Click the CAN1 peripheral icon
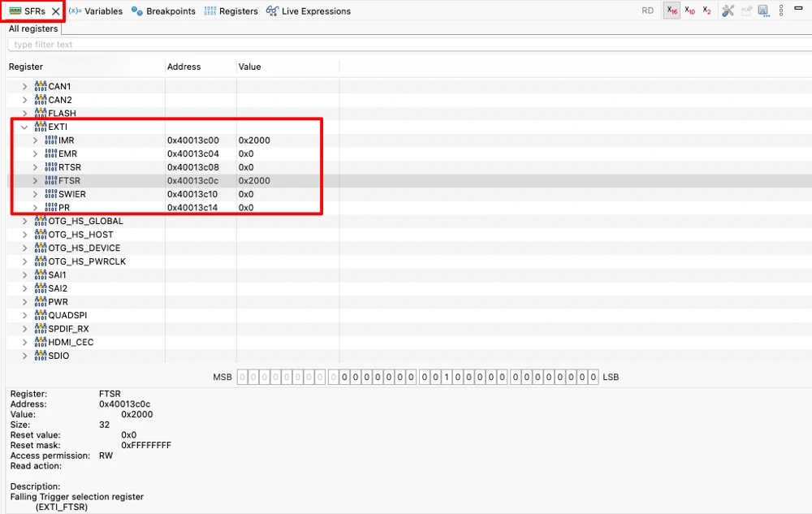Image resolution: width=812 pixels, height=514 pixels. 41,86
